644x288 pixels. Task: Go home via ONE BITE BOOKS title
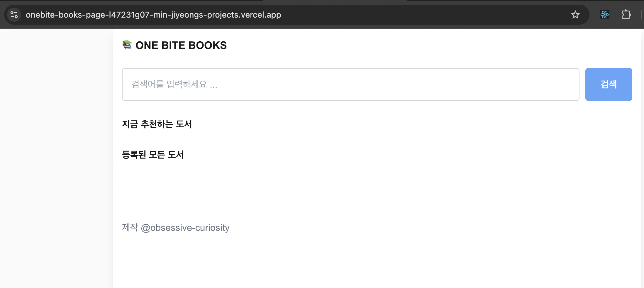181,45
